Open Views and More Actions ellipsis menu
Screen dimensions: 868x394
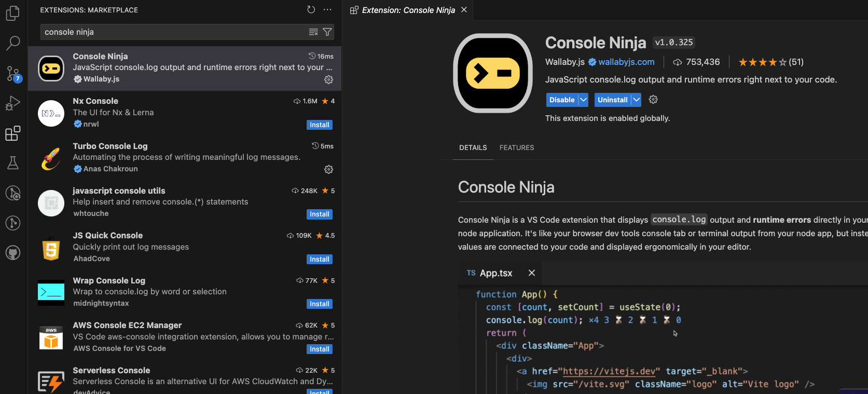coord(327,9)
